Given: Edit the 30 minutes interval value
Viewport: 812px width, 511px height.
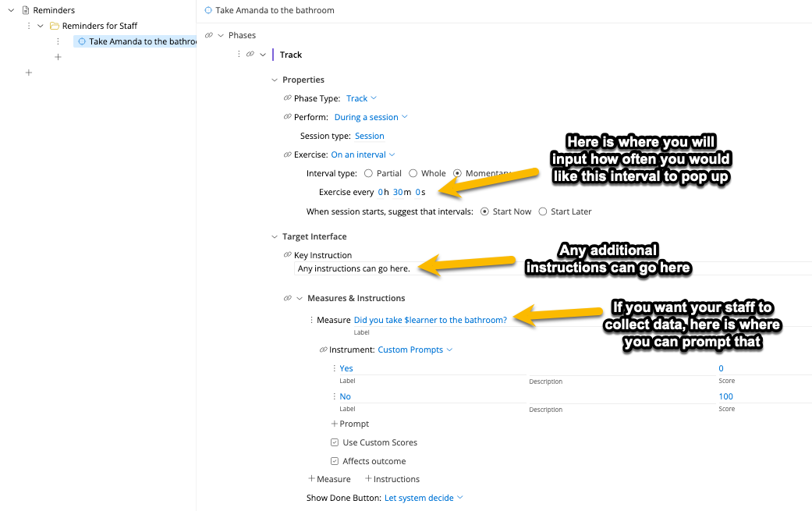Looking at the screenshot, I should (398, 192).
